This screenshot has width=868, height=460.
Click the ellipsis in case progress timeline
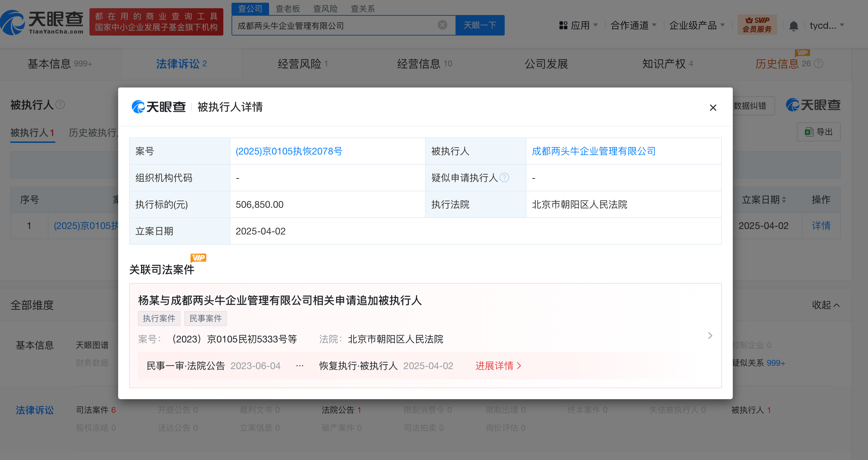click(299, 366)
